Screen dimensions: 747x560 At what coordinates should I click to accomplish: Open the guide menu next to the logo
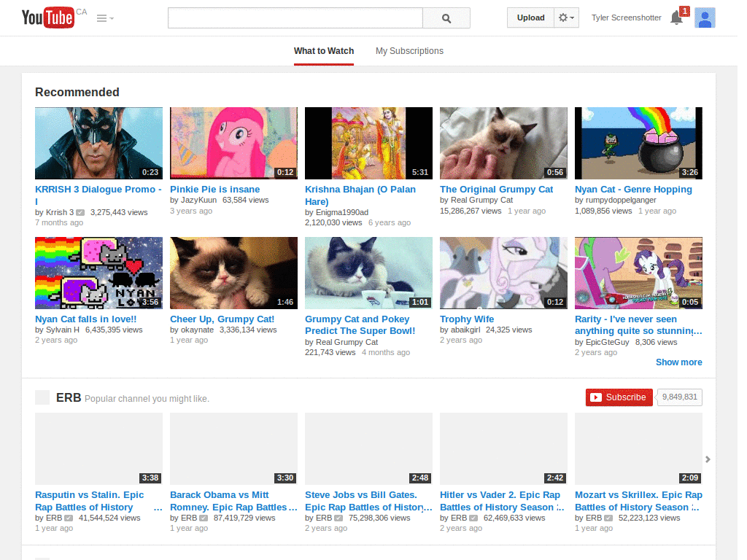(x=100, y=17)
